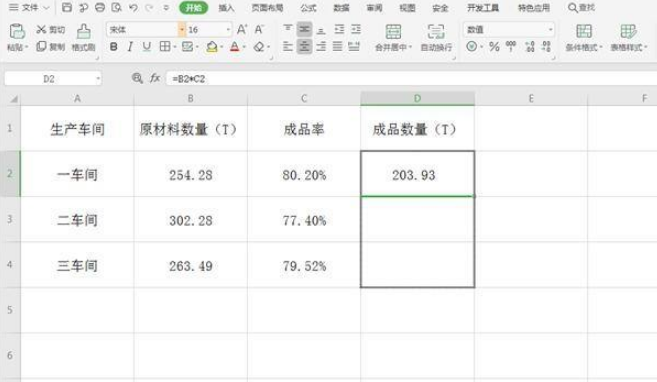Viewport: 657px width, 382px height.
Task: Select all cells with corner triangle
Action: (x=13, y=99)
